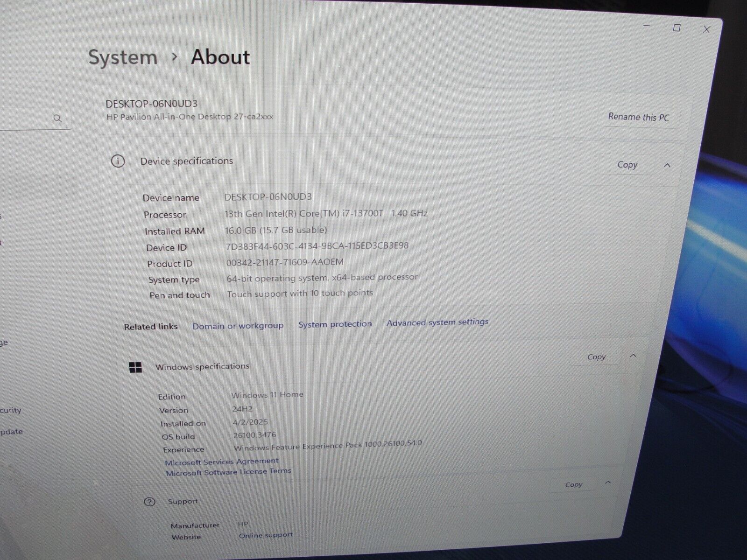This screenshot has width=747, height=560.
Task: Collapse the Device specifications section
Action: pyautogui.click(x=667, y=165)
